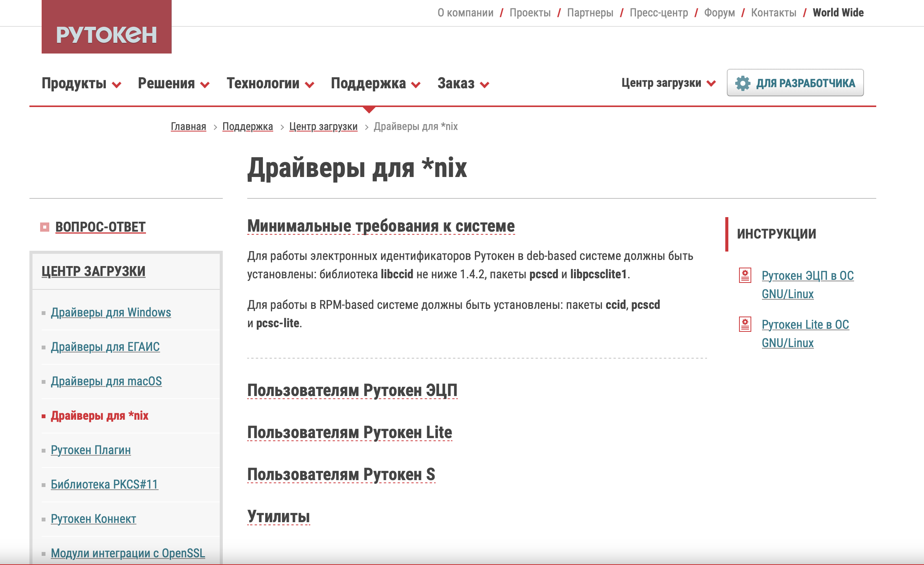924x565 pixels.
Task: Open Партнеры link in top bar
Action: pyautogui.click(x=590, y=13)
